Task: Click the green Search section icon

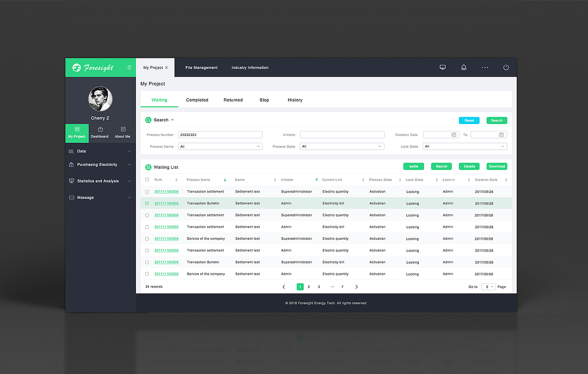Action: pos(148,120)
